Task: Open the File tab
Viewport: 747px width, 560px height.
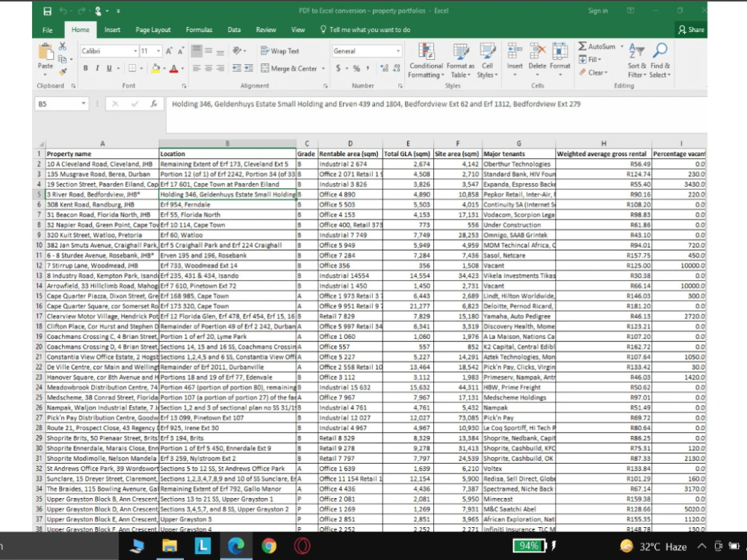Action: [48, 30]
